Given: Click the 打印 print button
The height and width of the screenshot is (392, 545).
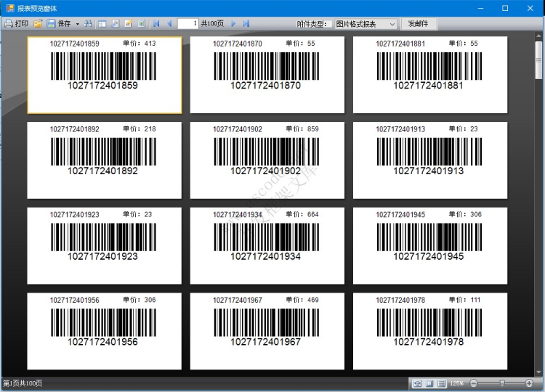Looking at the screenshot, I should 16,24.
